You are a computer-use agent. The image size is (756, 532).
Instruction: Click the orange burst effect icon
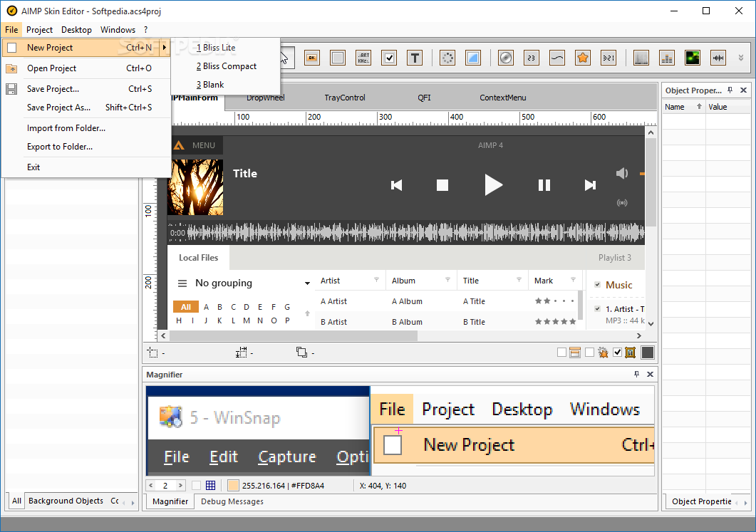pos(603,353)
